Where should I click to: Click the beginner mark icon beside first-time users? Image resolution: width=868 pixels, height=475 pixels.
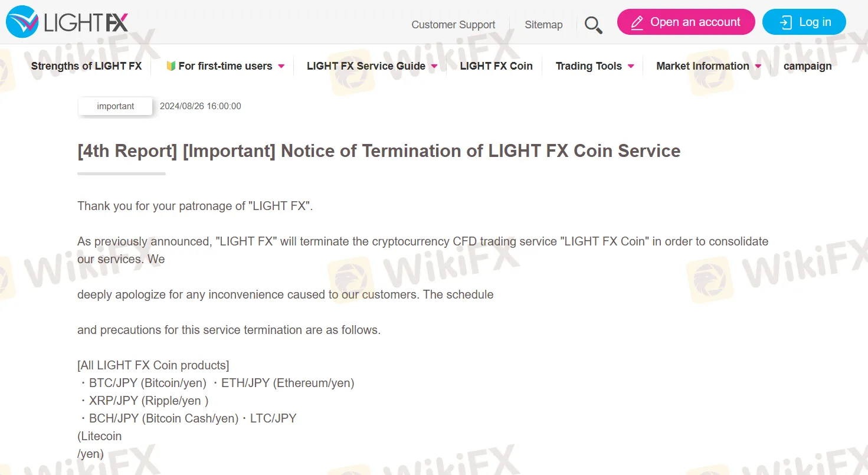(171, 66)
